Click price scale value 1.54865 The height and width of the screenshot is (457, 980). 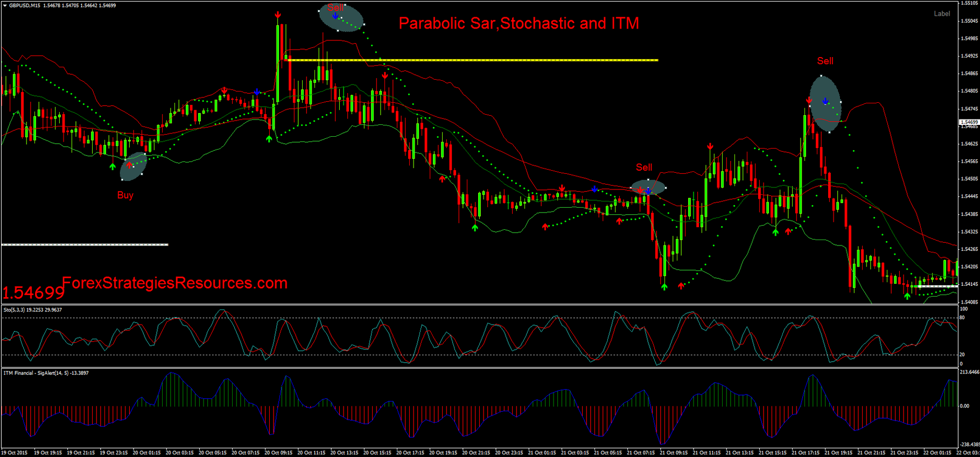tap(969, 73)
